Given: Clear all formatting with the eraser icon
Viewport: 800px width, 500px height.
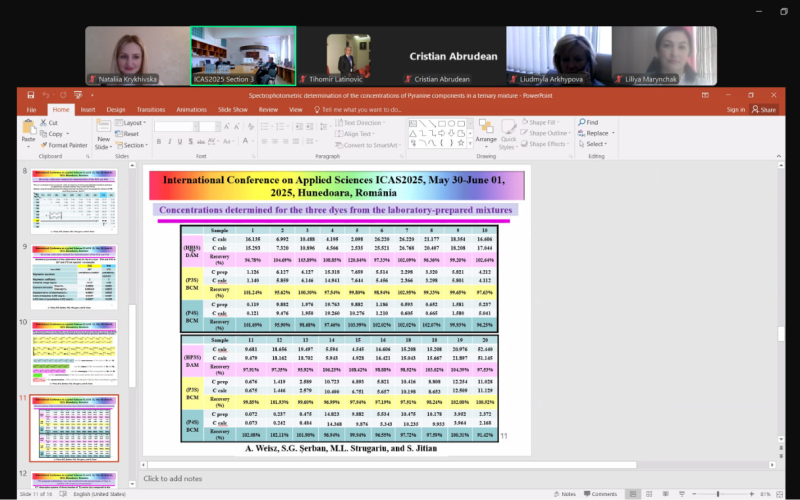Looking at the screenshot, I should coord(251,126).
